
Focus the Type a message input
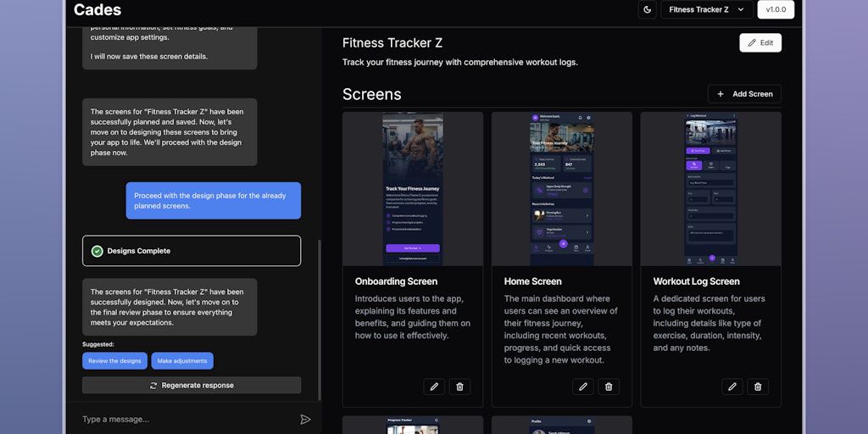click(186, 419)
